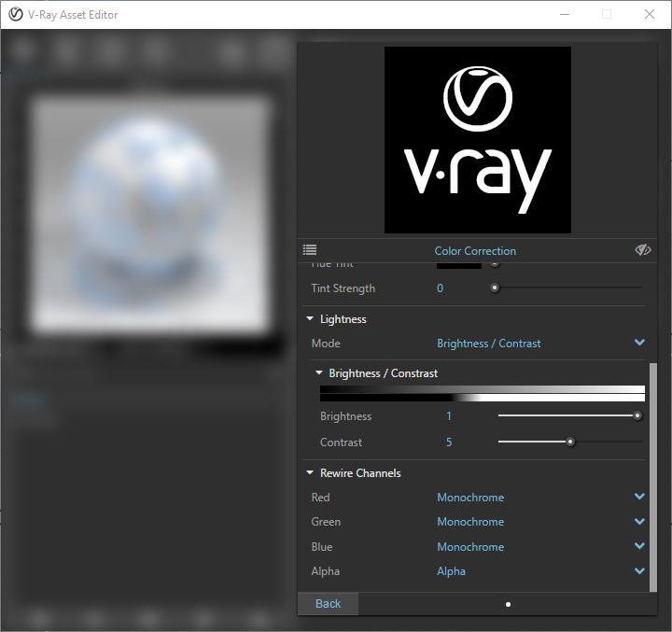Click the Tint Strength value field
This screenshot has height=632, width=672.
[x=441, y=288]
